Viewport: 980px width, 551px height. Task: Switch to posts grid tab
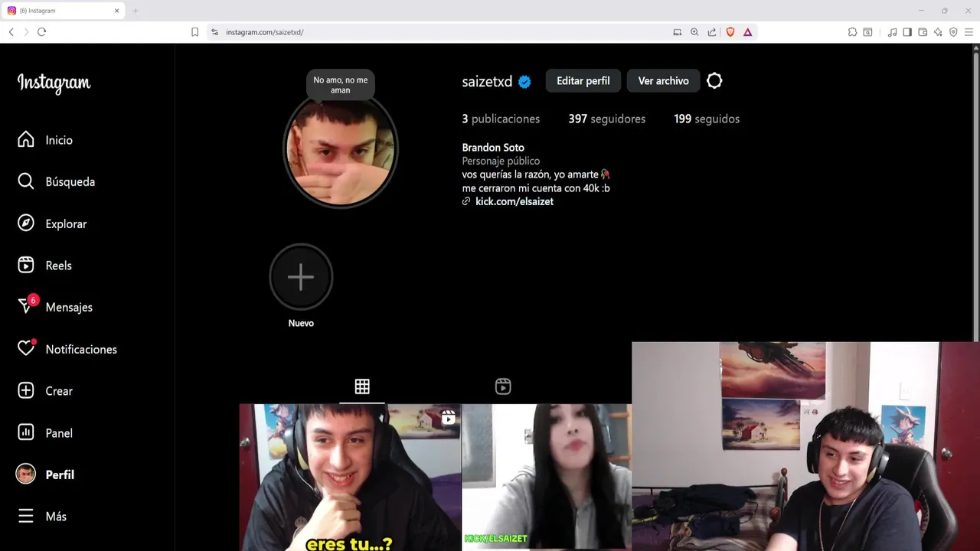[362, 386]
